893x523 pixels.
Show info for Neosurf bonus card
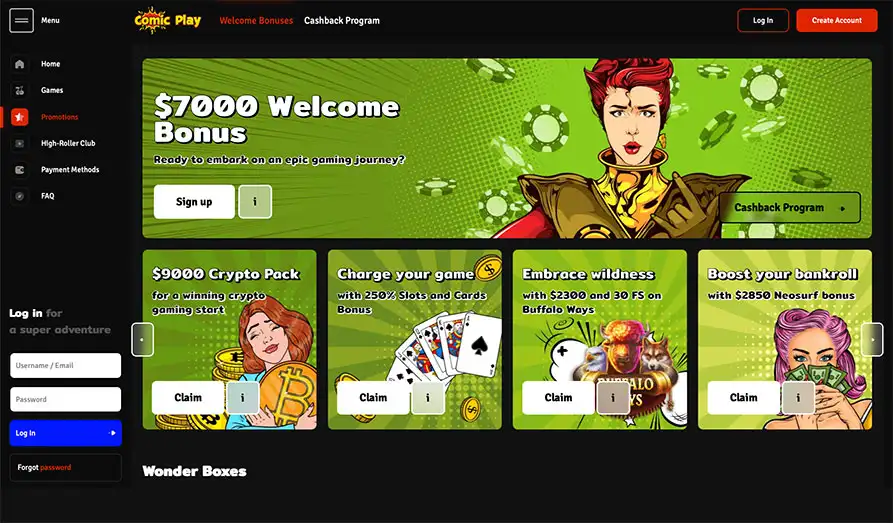click(798, 398)
